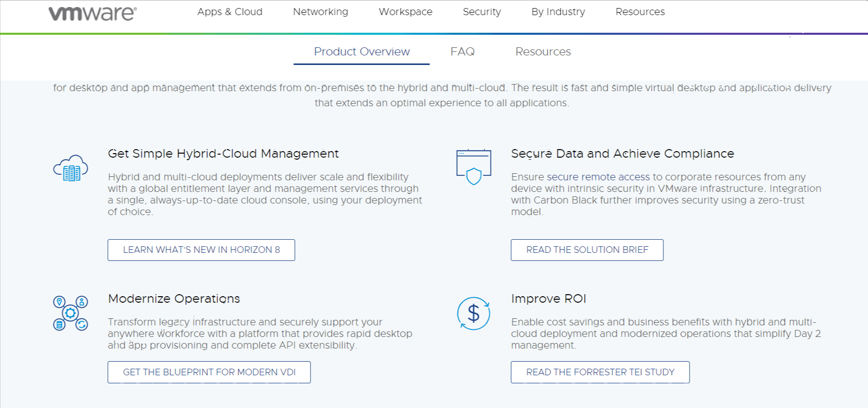Screen dimensions: 868x408
Task: Follow the "secure remote access" link
Action: [x=598, y=177]
